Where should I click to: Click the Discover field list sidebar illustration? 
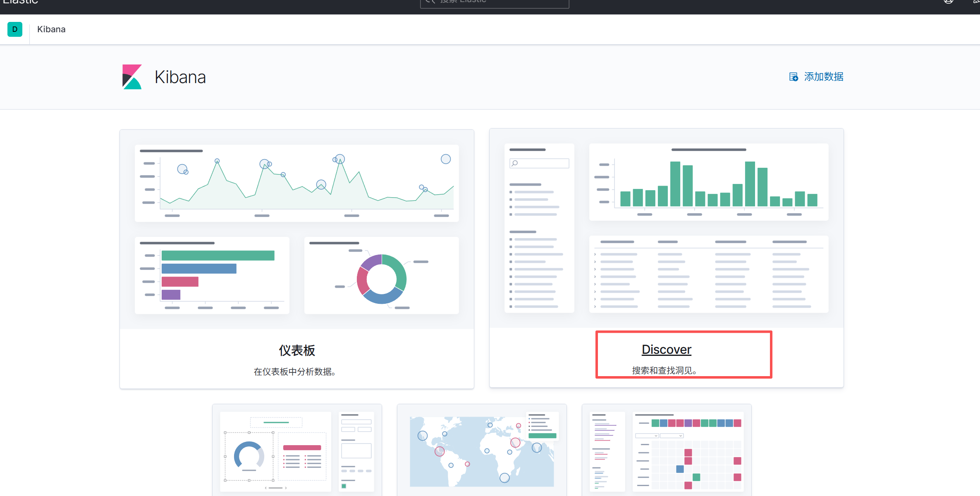point(539,228)
